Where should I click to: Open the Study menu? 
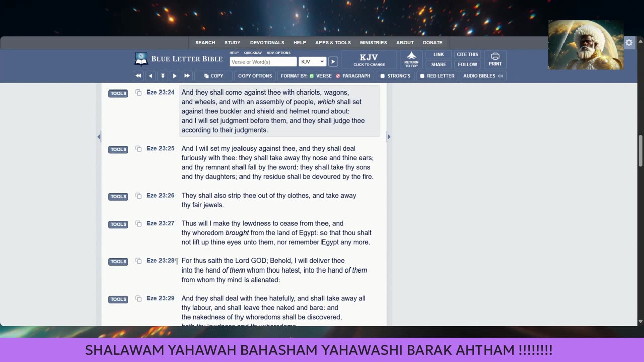(x=232, y=43)
